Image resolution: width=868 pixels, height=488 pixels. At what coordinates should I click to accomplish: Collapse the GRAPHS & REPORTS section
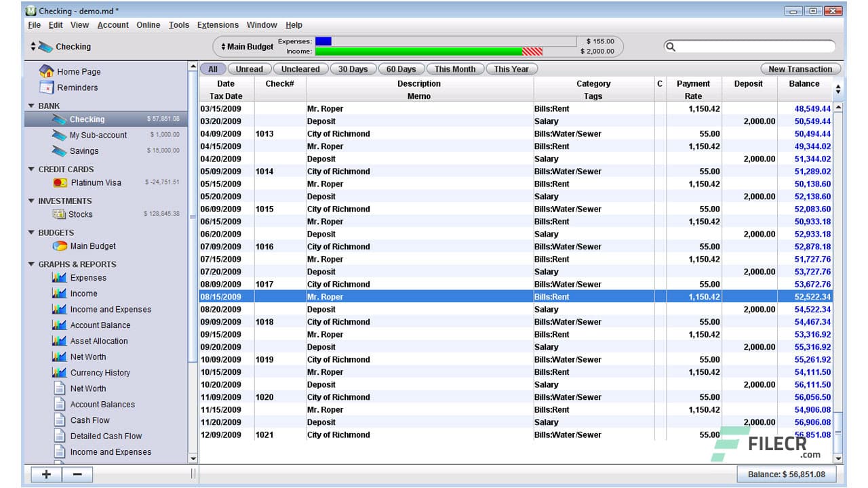pos(31,264)
